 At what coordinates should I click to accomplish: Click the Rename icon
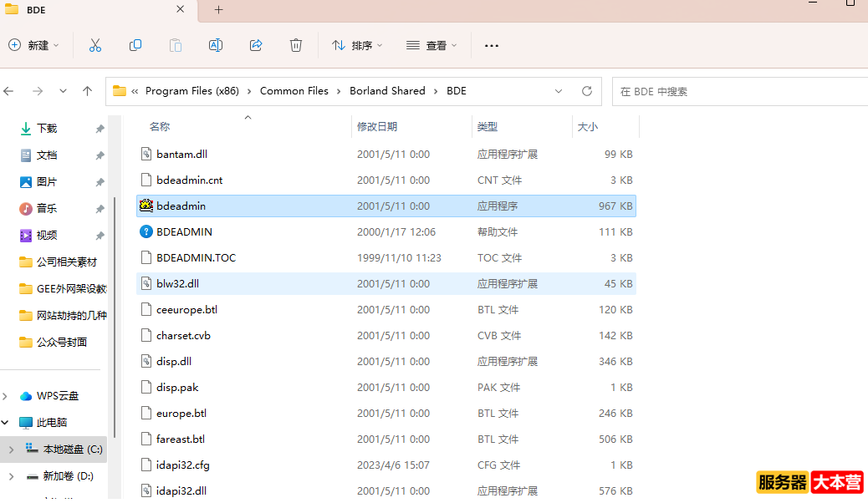[216, 45]
